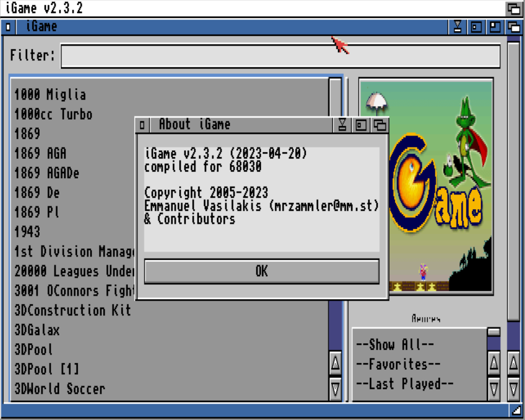The width and height of the screenshot is (525, 420).
Task: Select 20000 Leagues Under entry
Action: coord(75,272)
